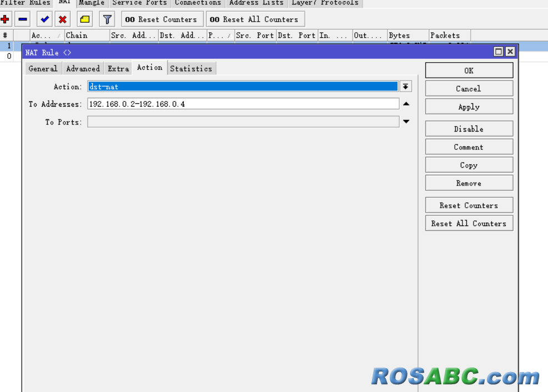Open the filter funnel icon
The image size is (548, 392).
click(x=107, y=19)
